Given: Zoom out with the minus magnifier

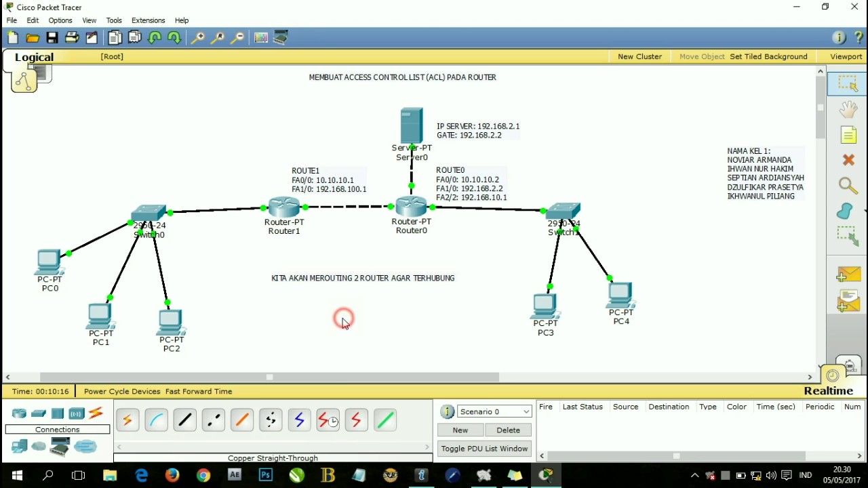Looking at the screenshot, I should tap(237, 38).
